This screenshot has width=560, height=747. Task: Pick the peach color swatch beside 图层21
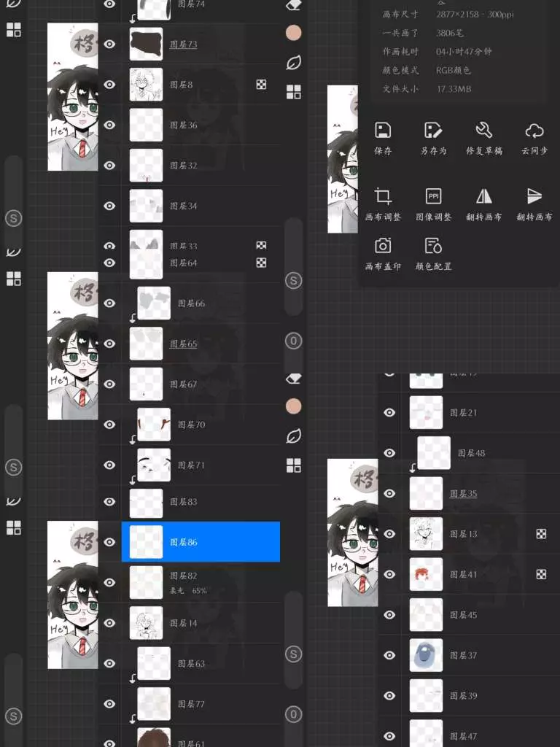(x=293, y=406)
